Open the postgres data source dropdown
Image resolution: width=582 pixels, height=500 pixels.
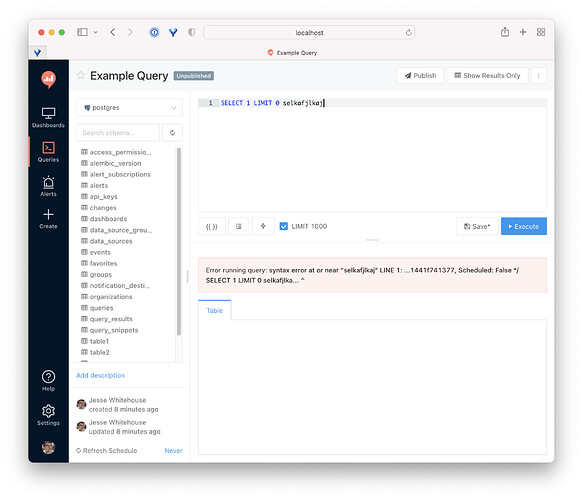click(130, 108)
